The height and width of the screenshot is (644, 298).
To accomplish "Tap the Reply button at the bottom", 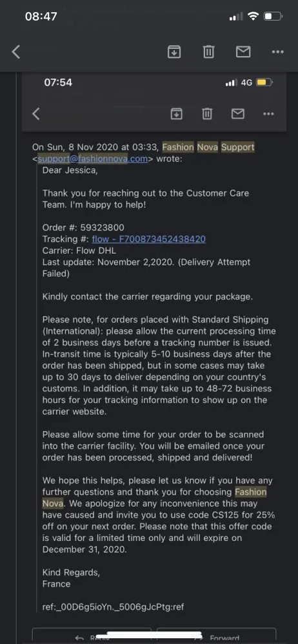I will (92, 636).
